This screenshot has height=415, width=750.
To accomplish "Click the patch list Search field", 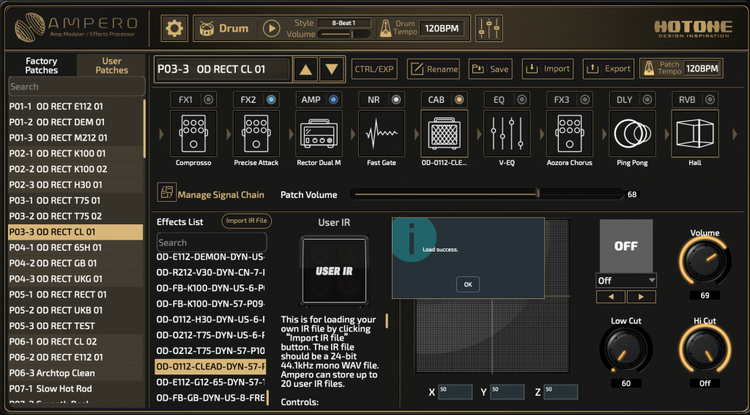I will (x=77, y=87).
